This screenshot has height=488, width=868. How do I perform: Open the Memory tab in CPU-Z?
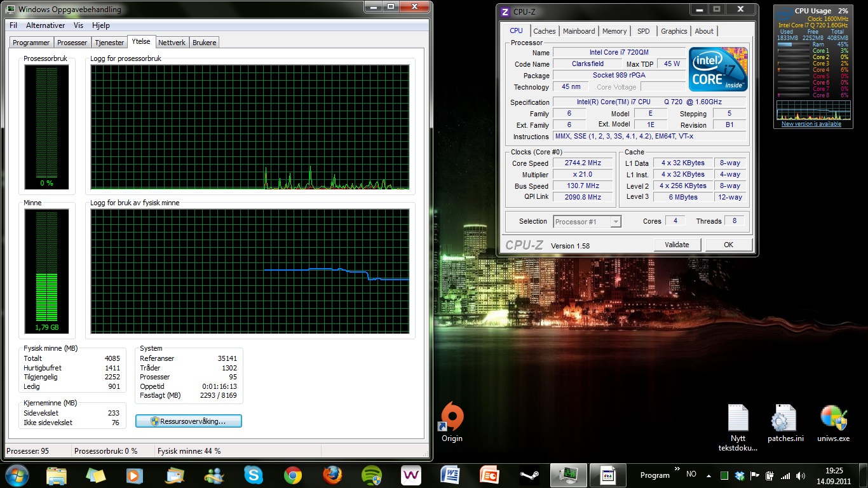614,31
